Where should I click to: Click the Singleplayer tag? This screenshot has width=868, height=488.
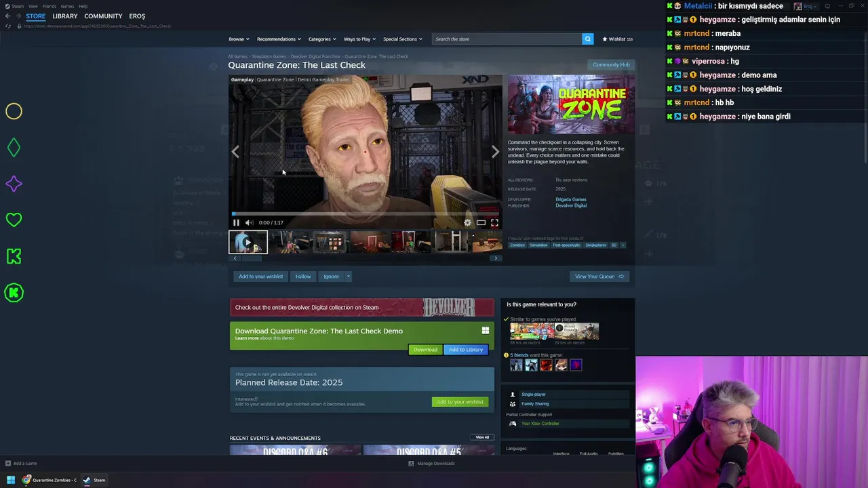pyautogui.click(x=596, y=245)
